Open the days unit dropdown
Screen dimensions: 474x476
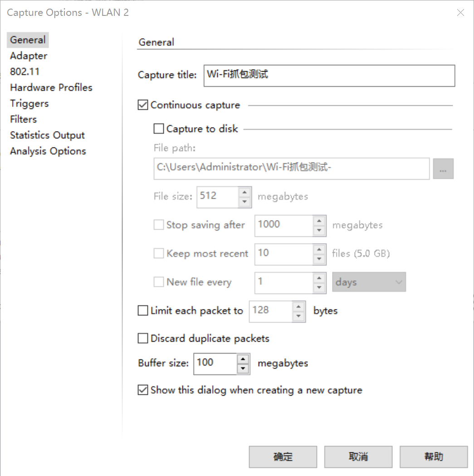(369, 282)
